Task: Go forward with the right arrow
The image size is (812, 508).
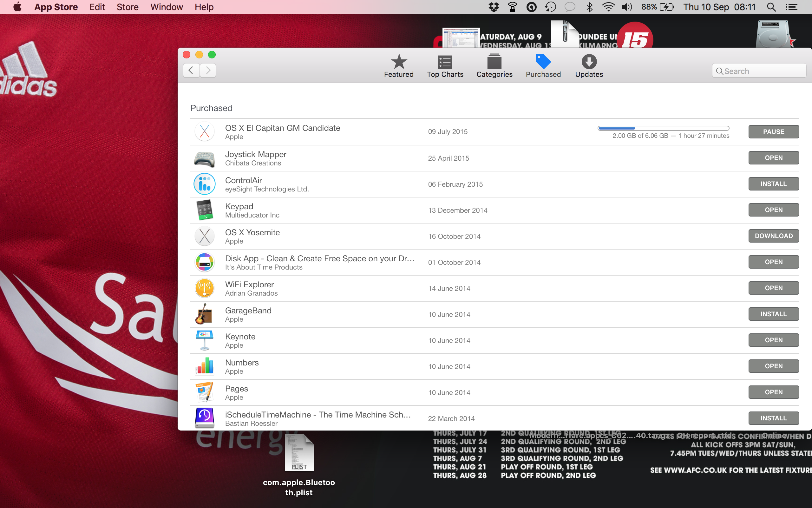Action: (x=208, y=70)
